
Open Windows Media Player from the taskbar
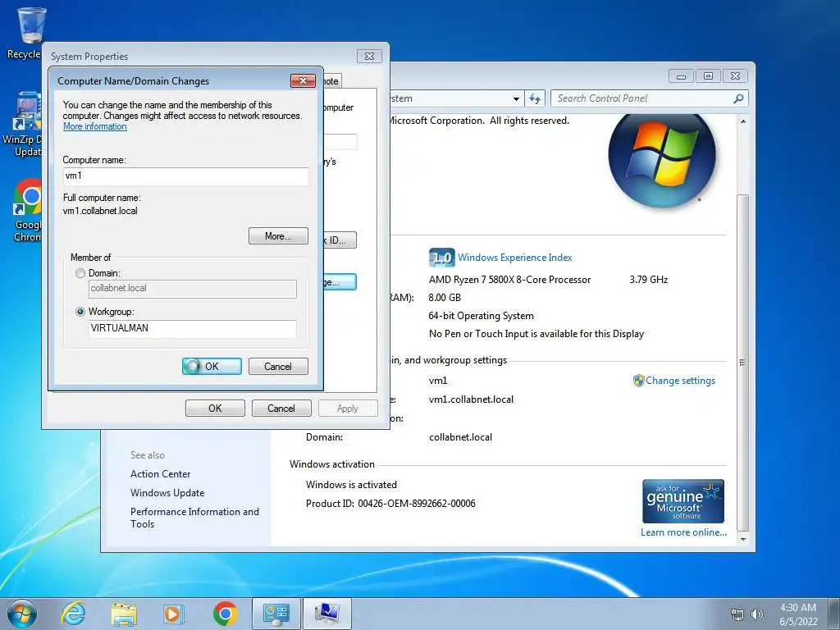pos(174,614)
